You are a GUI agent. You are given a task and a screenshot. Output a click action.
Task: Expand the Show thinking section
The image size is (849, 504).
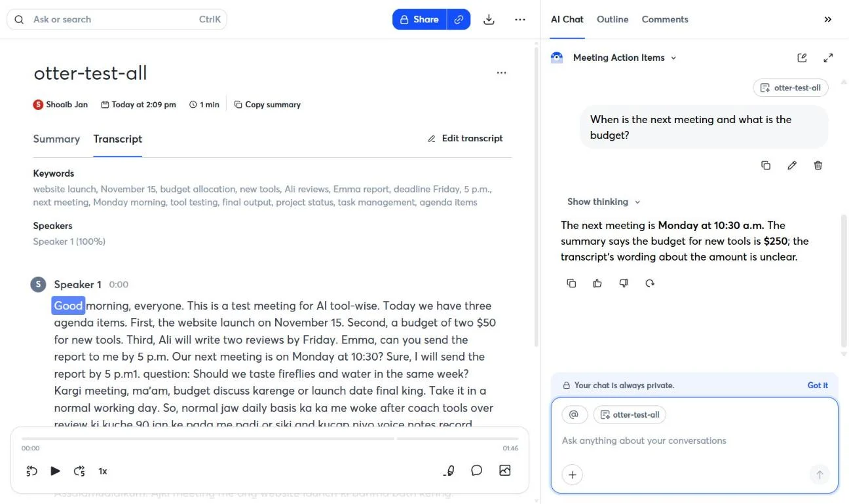pyautogui.click(x=603, y=202)
